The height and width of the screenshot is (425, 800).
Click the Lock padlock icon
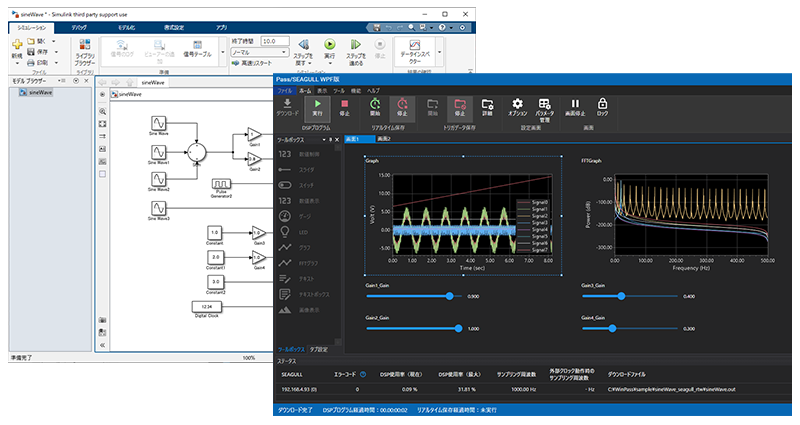click(602, 104)
